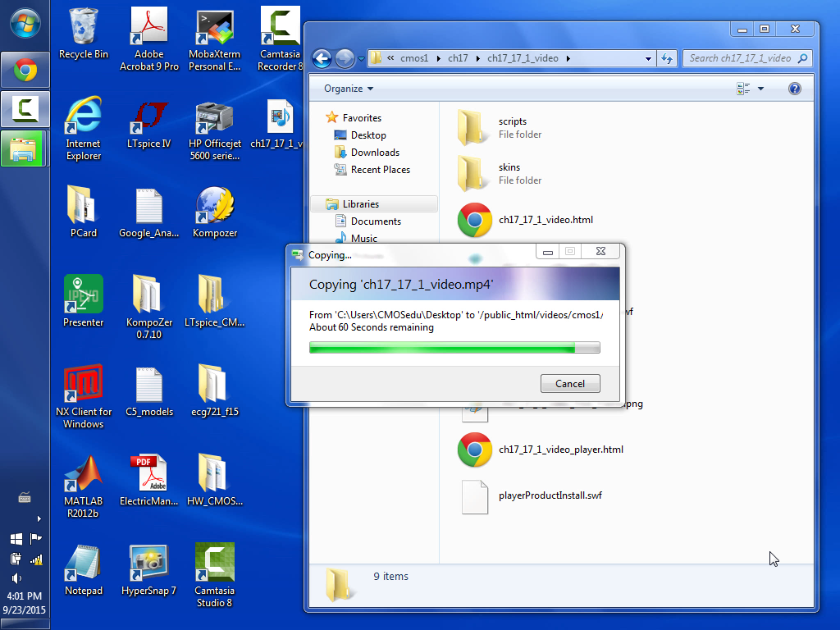840x630 pixels.
Task: Click the Explorer Back navigation button
Action: (322, 58)
